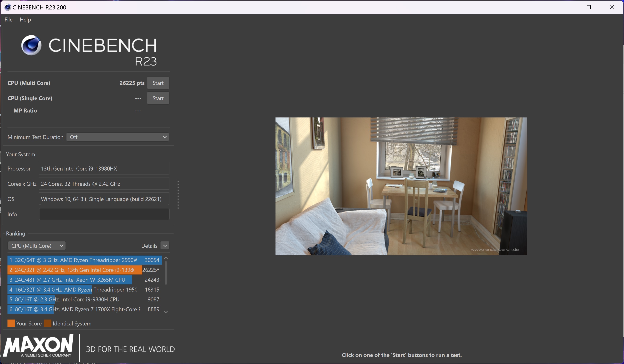Click the Info input field
The height and width of the screenshot is (364, 624).
tap(104, 214)
